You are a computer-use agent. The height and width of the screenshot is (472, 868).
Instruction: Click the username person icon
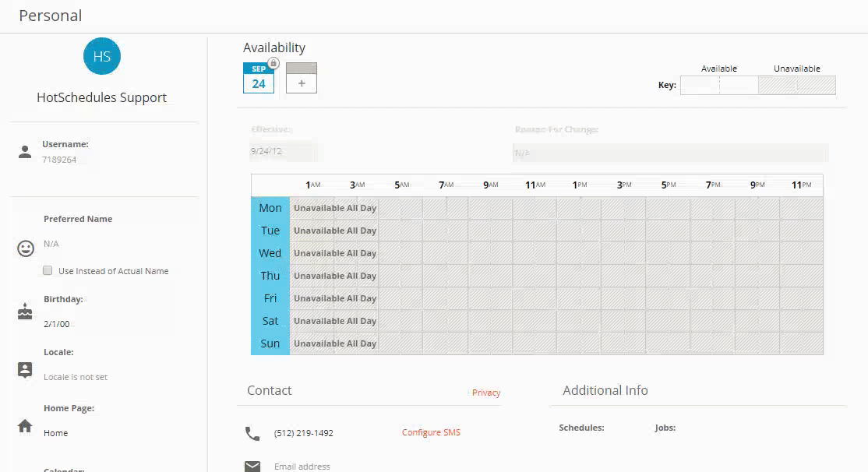coord(26,151)
